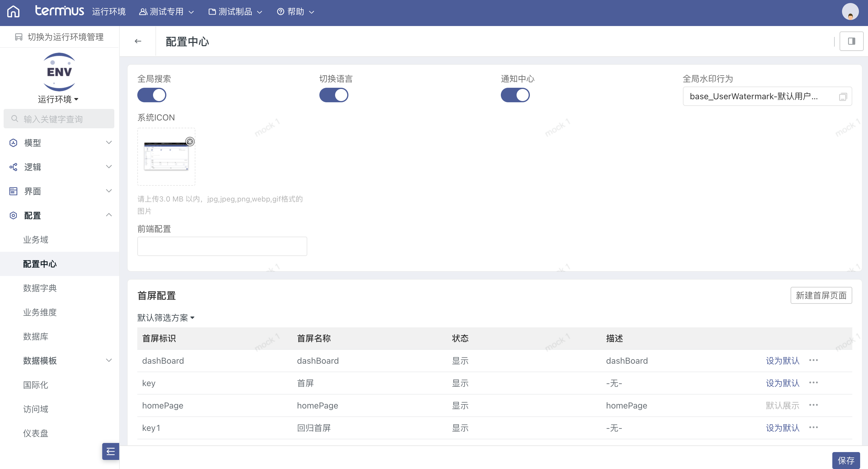Set the key1 row as default

[782, 428]
